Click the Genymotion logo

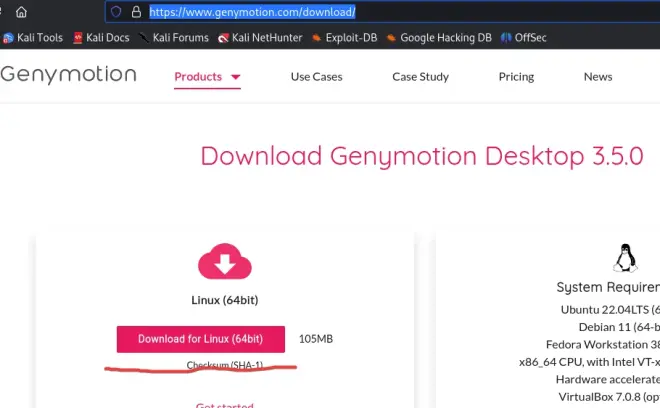69,75
